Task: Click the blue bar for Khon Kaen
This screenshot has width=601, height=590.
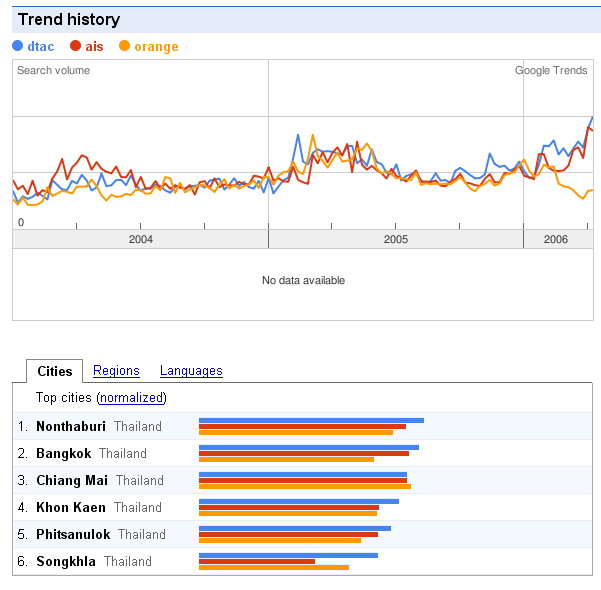Action: click(x=299, y=501)
